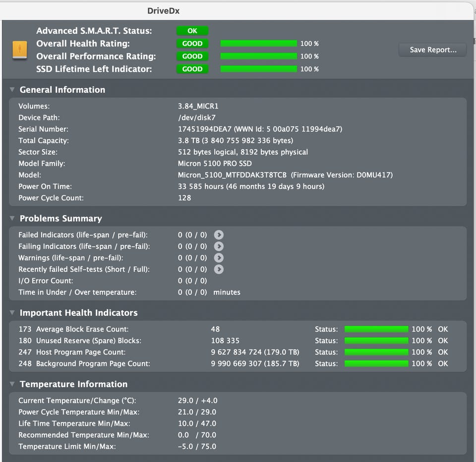Click the DriveDx window title

tap(163, 11)
